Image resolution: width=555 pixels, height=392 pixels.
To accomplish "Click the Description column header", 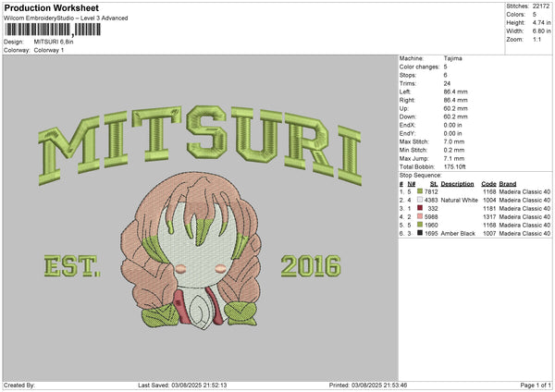I will (x=457, y=183).
